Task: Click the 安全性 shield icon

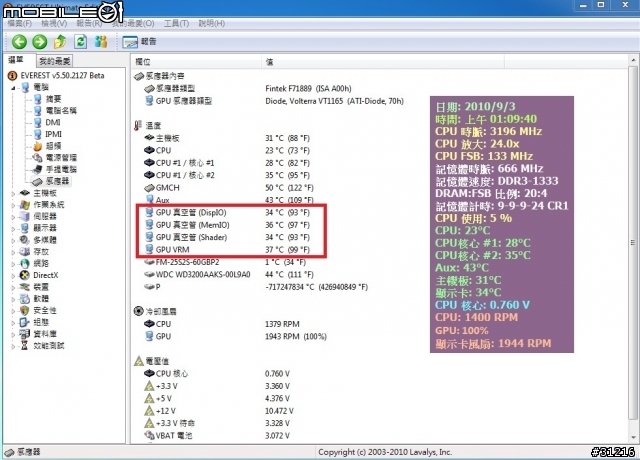Action: (25, 311)
